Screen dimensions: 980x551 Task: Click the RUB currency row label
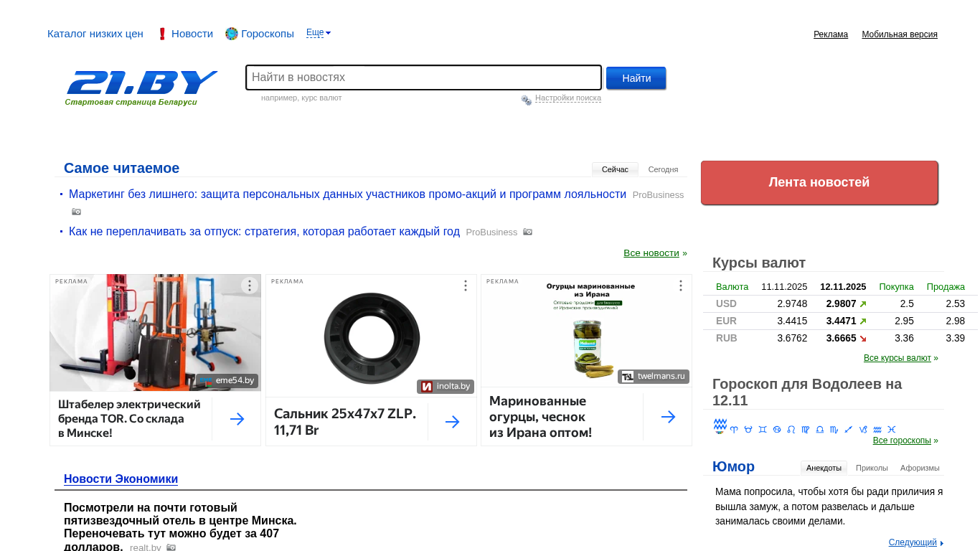pos(727,339)
